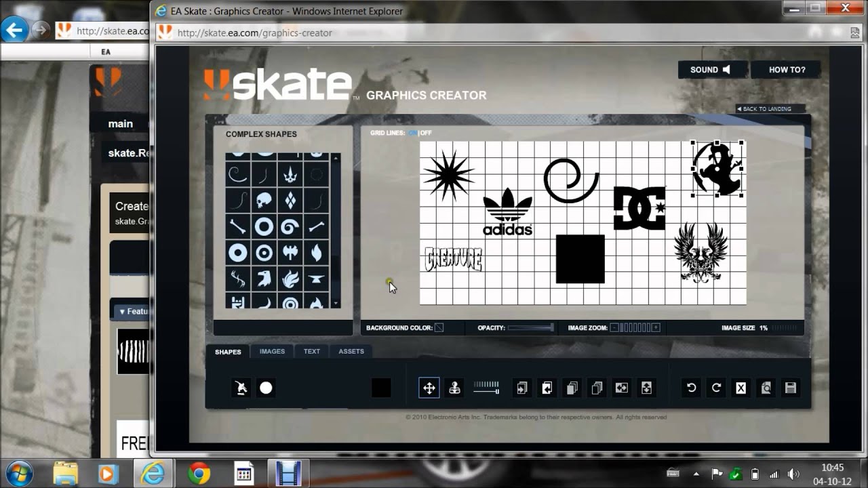Undo the last action
868x488 pixels.
pos(691,388)
